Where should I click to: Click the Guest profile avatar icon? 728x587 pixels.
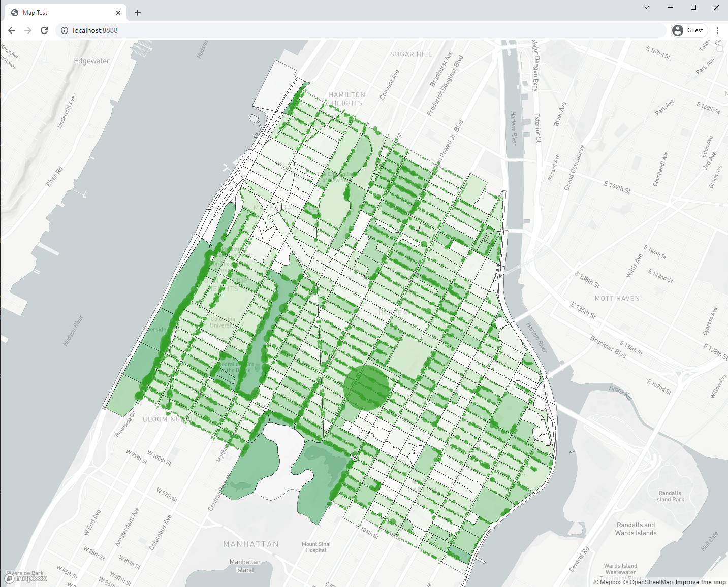tap(678, 30)
